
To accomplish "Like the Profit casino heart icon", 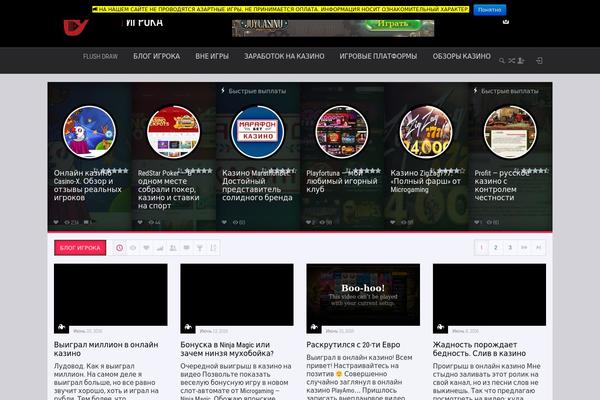I will (x=477, y=222).
